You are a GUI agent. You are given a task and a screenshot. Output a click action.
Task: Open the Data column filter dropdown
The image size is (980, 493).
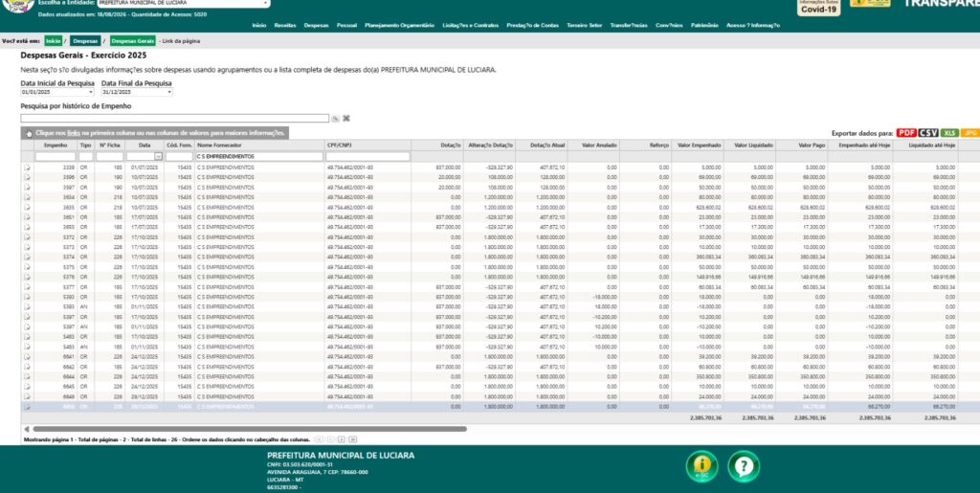click(x=158, y=157)
